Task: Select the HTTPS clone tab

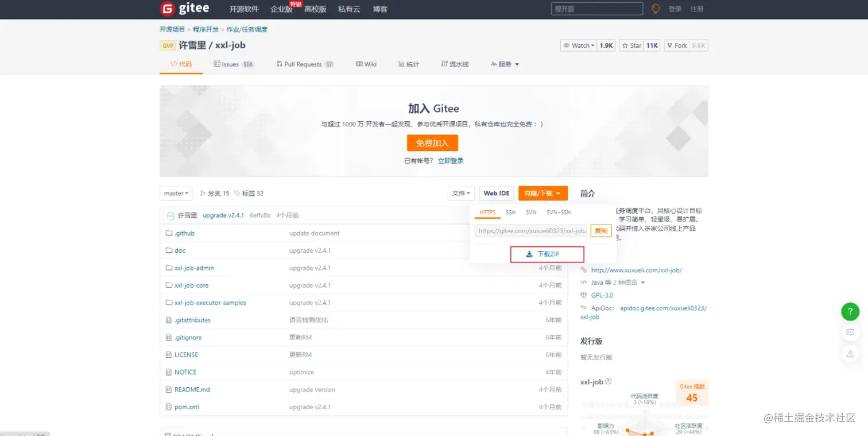Action: (x=487, y=213)
